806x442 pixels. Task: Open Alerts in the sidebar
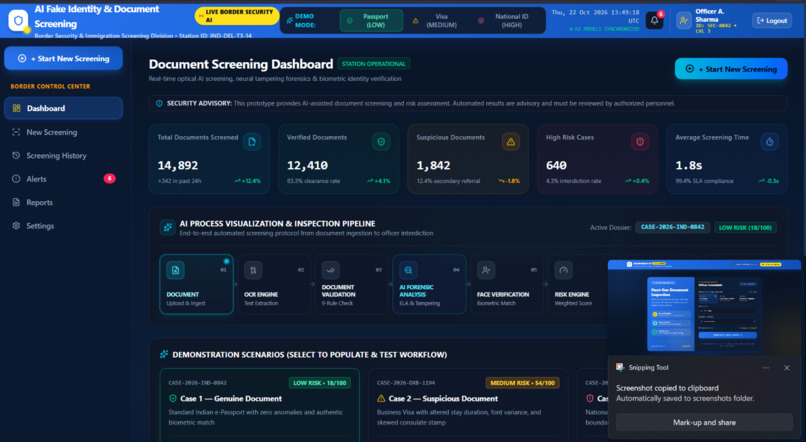(x=64, y=179)
